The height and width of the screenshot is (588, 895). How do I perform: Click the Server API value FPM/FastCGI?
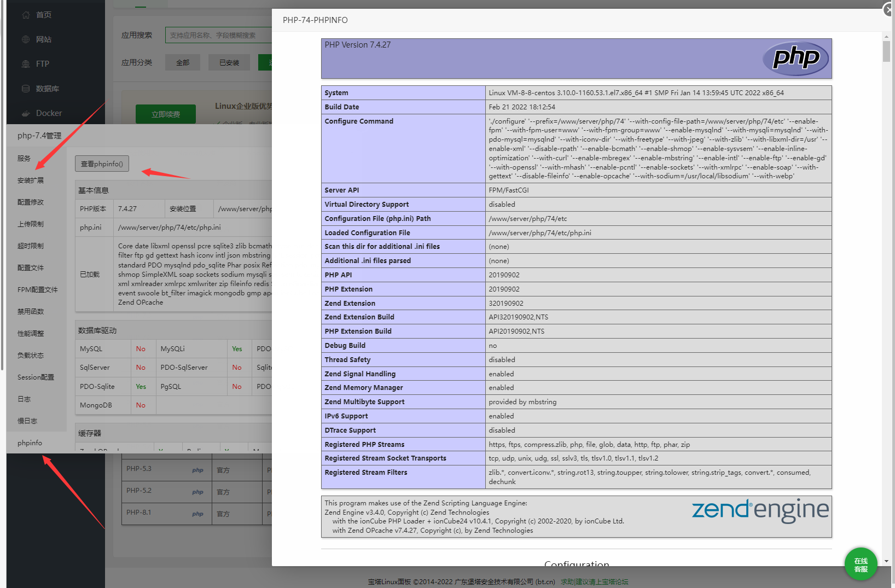click(509, 190)
